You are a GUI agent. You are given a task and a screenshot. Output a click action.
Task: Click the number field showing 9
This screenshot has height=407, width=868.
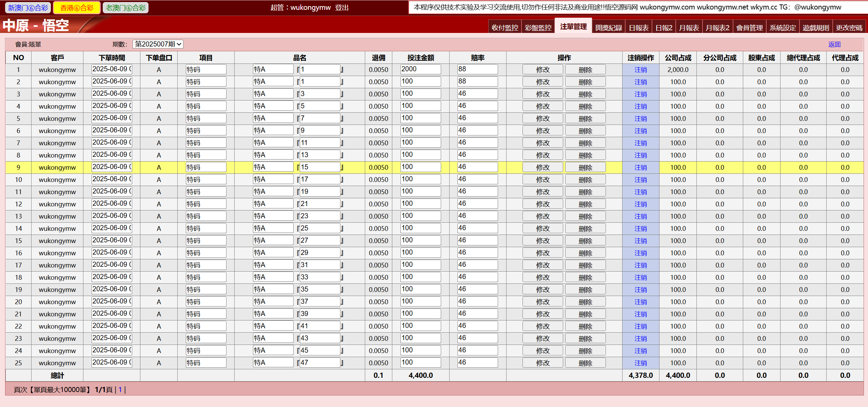(x=320, y=130)
